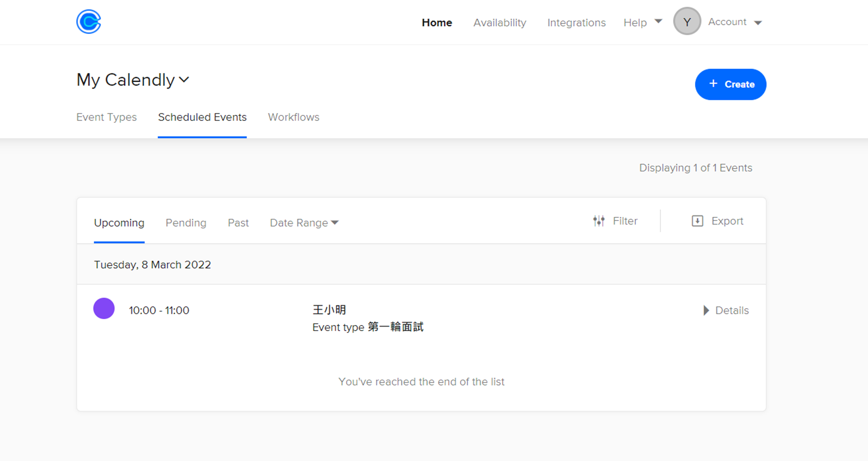Click the plus icon on Create

[x=713, y=84]
